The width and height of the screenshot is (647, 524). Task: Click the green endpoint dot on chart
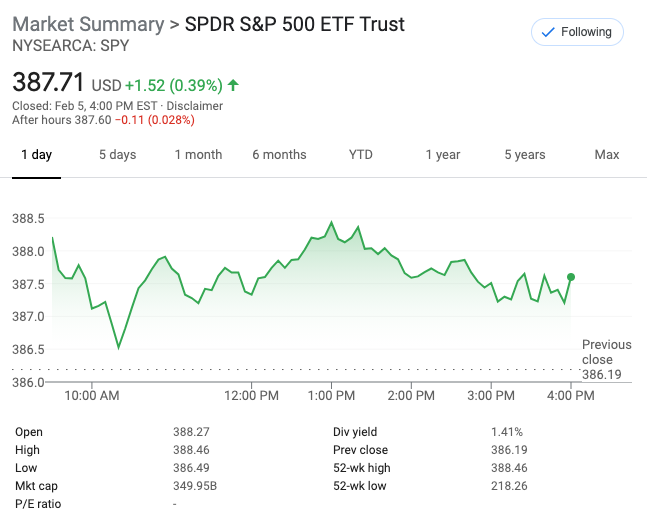[x=571, y=277]
